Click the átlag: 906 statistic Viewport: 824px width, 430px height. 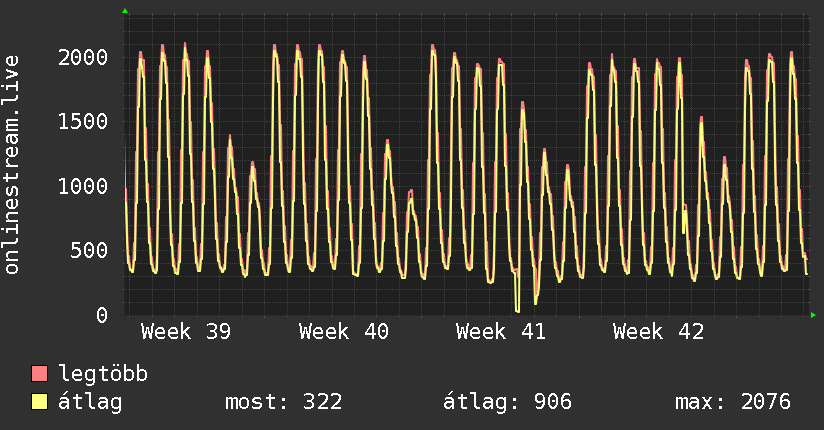[507, 403]
